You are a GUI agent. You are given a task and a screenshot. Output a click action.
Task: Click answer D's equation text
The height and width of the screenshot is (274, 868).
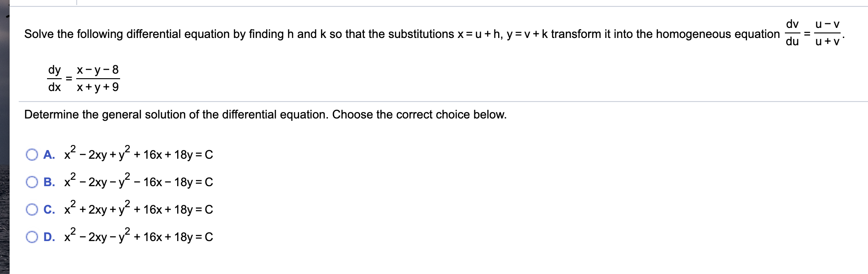(137, 237)
